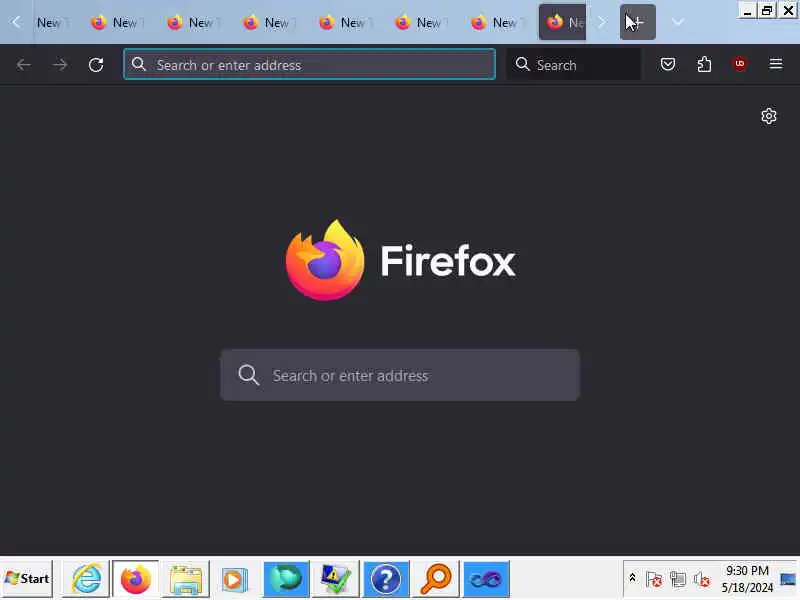Open the Save to Pocket button
Image resolution: width=800 pixels, height=600 pixels.
[x=668, y=64]
